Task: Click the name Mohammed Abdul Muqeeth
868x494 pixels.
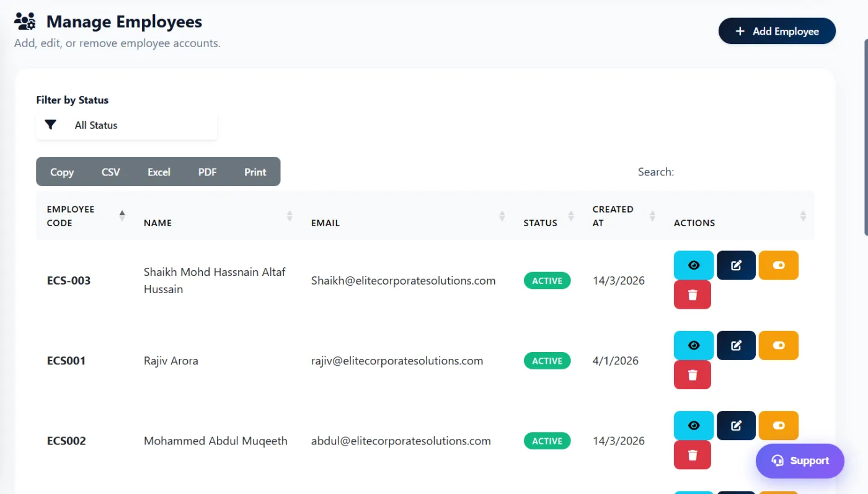Action: click(x=216, y=441)
